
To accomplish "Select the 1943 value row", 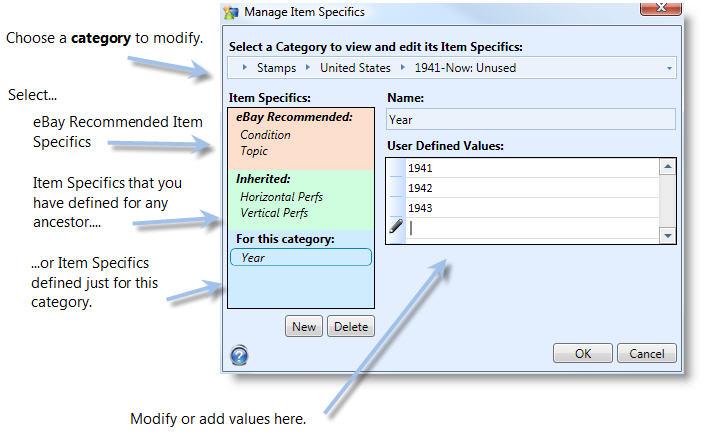I will tap(532, 208).
